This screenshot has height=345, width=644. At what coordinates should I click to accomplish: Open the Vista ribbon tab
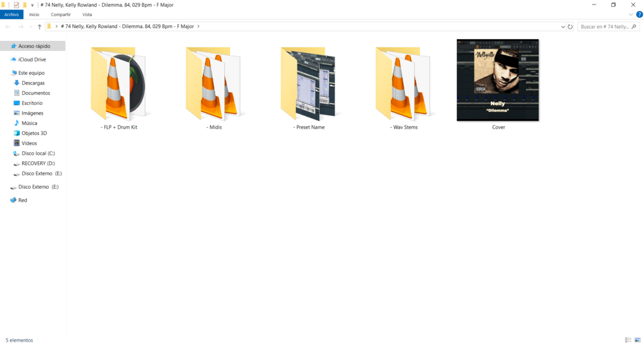(87, 14)
